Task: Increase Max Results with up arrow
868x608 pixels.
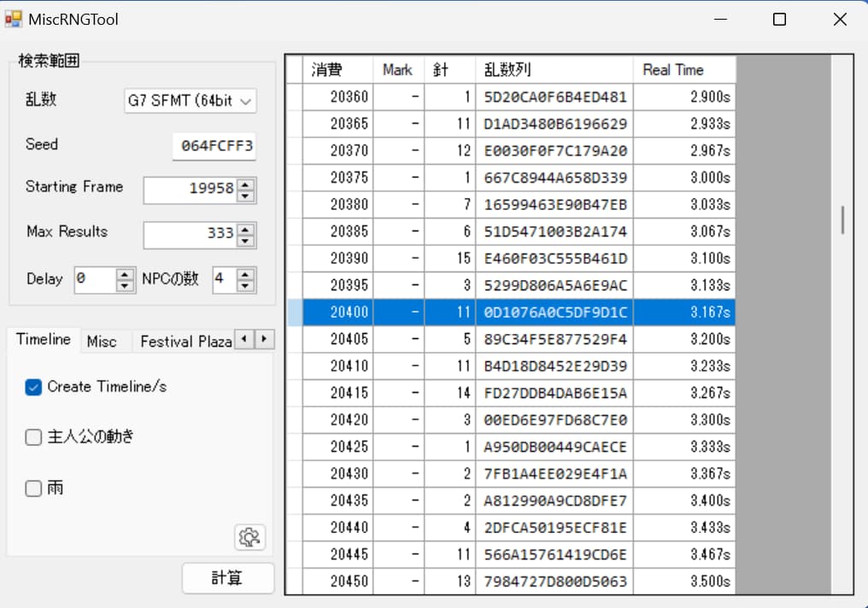Action: tap(246, 229)
